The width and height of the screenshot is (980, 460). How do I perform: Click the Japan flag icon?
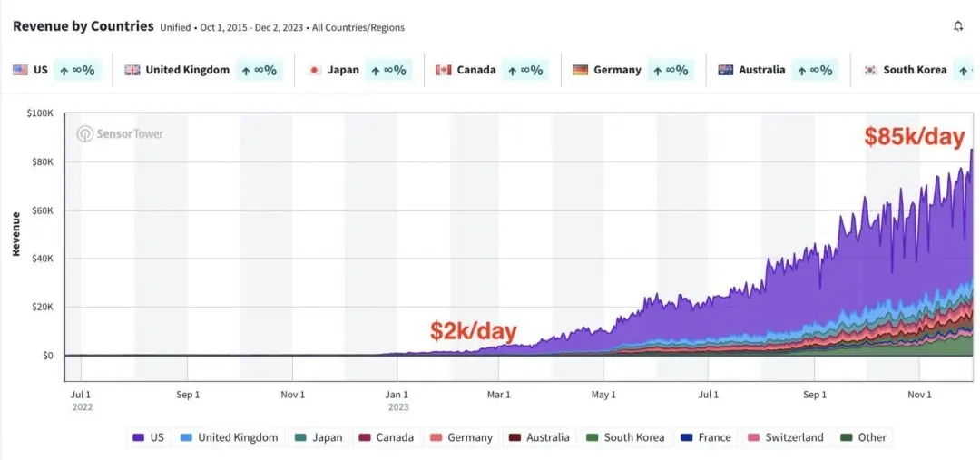click(315, 70)
